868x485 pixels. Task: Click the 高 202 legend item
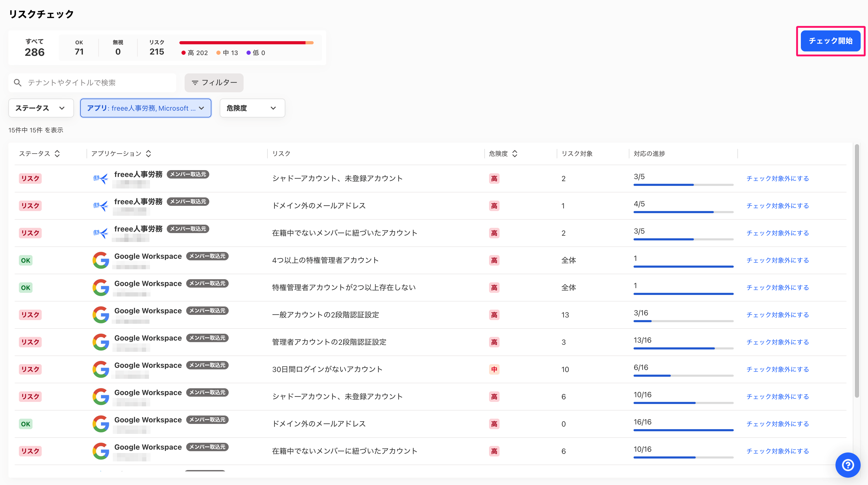pyautogui.click(x=194, y=53)
